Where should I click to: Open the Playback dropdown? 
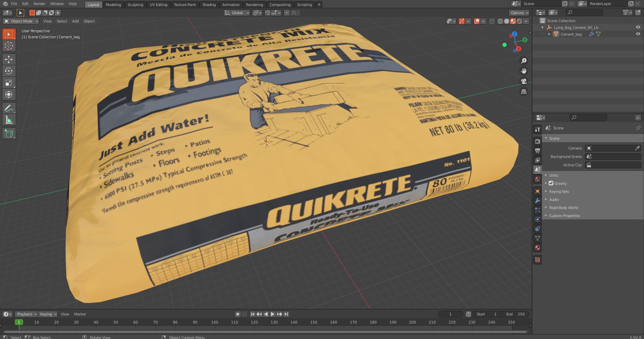point(26,314)
